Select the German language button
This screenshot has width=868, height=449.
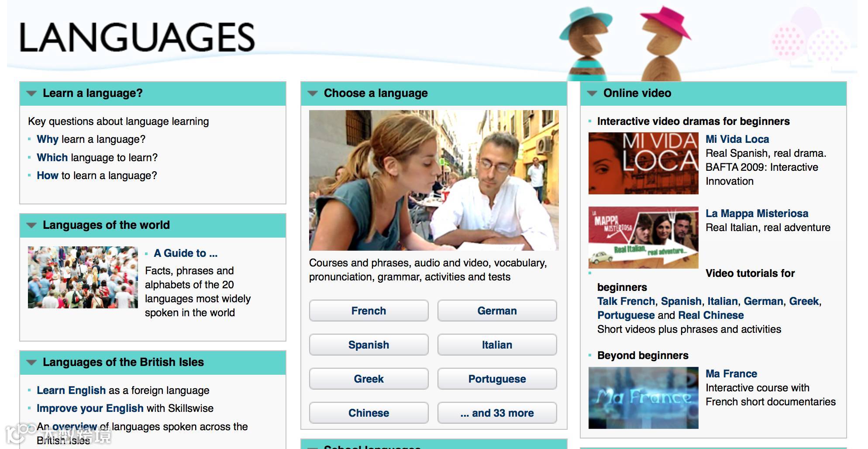click(x=497, y=311)
